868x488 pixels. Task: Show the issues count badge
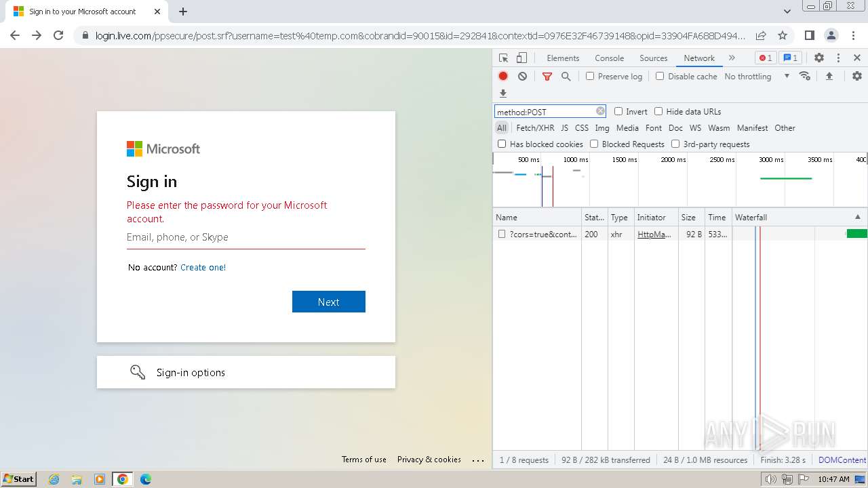pyautogui.click(x=789, y=58)
